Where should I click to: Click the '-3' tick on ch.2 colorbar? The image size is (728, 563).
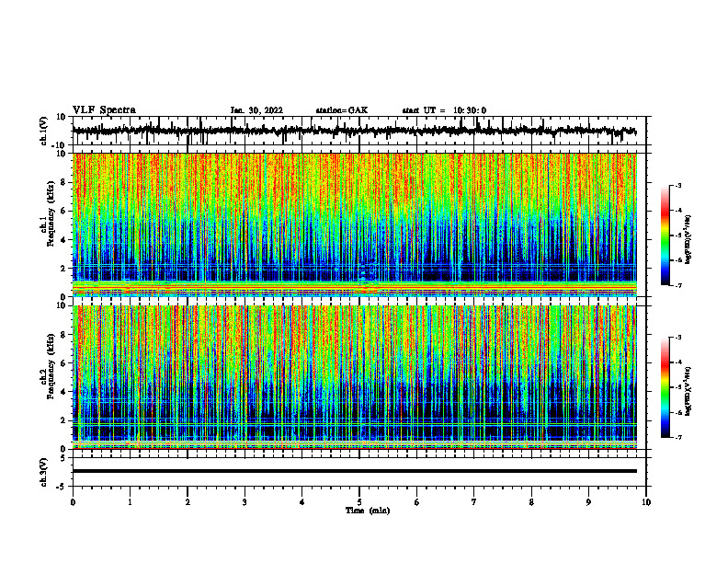[678, 338]
